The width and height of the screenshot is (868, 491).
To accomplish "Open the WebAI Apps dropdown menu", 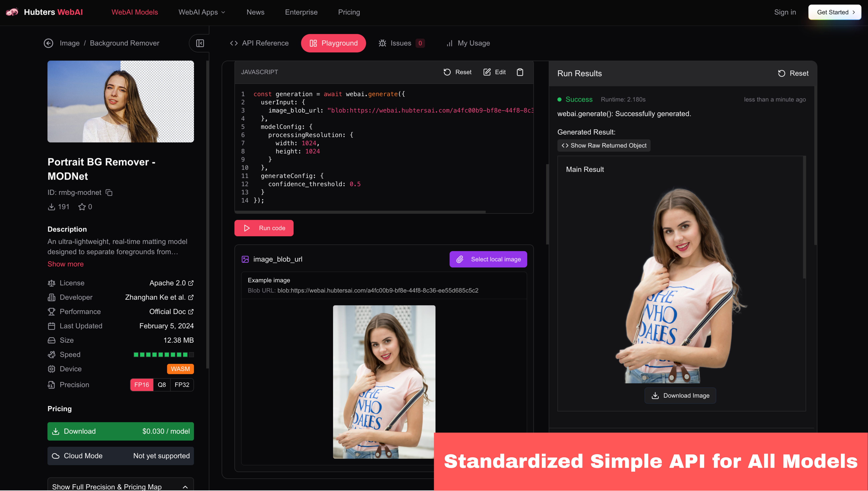I will coord(202,12).
